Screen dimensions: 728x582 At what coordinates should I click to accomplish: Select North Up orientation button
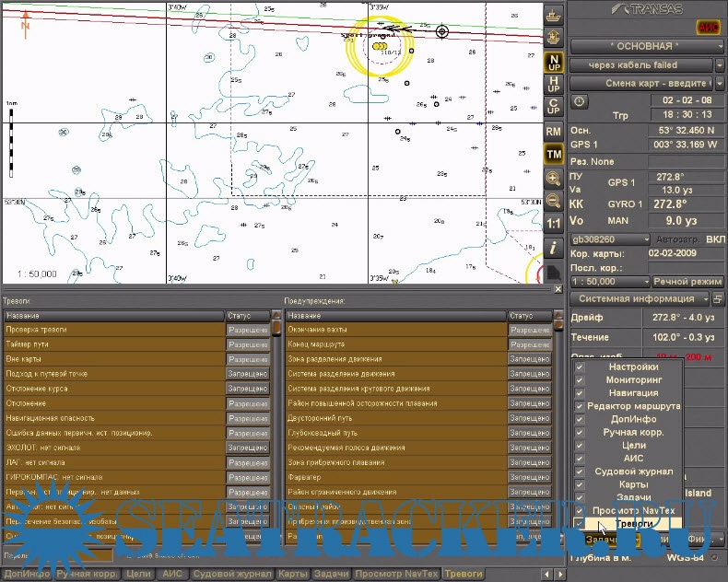point(554,62)
